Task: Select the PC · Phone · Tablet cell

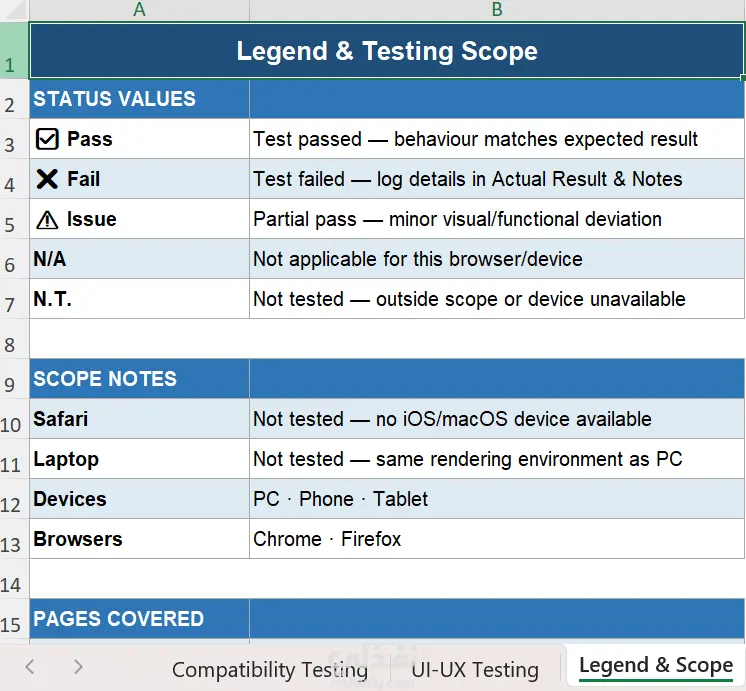Action: coord(497,499)
